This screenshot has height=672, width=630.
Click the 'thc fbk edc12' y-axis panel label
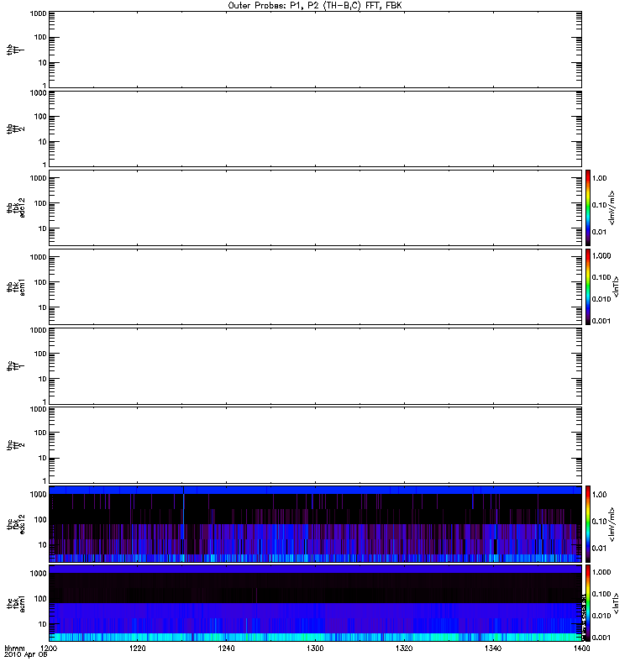(15, 523)
